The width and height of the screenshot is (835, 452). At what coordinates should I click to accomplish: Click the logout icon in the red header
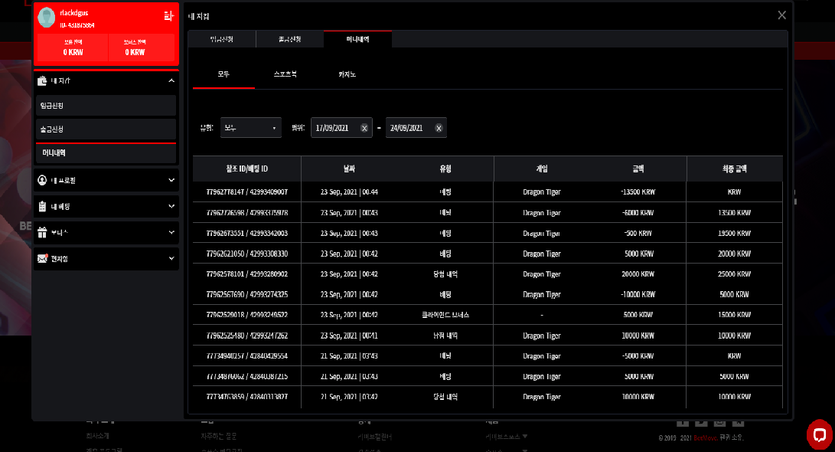pyautogui.click(x=168, y=17)
